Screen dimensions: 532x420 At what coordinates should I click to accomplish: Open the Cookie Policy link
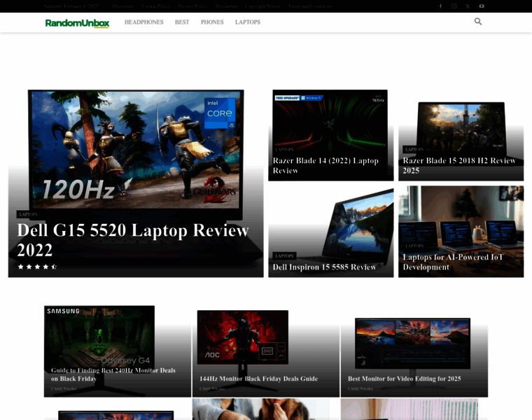pos(155,6)
